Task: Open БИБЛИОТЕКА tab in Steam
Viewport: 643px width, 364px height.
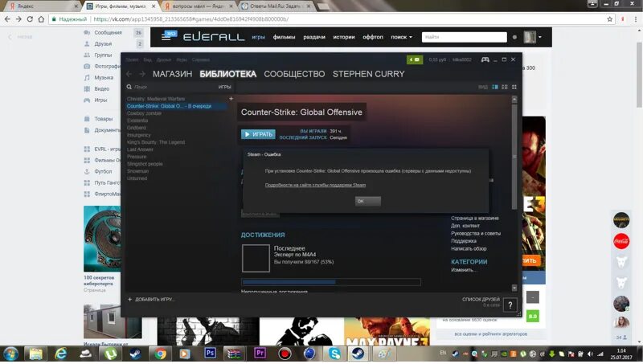Action: pos(228,74)
